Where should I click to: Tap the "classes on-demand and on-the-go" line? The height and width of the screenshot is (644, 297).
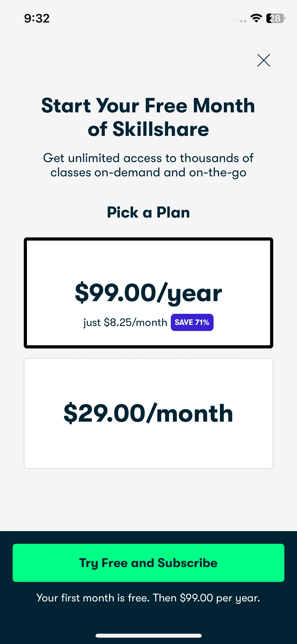point(148,172)
